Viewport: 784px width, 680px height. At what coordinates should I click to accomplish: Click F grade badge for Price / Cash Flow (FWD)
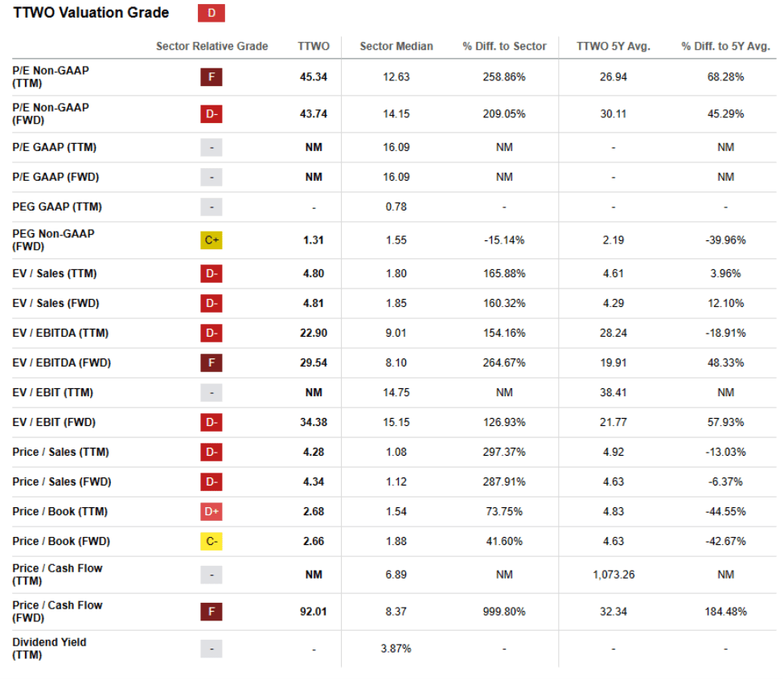pyautogui.click(x=211, y=612)
